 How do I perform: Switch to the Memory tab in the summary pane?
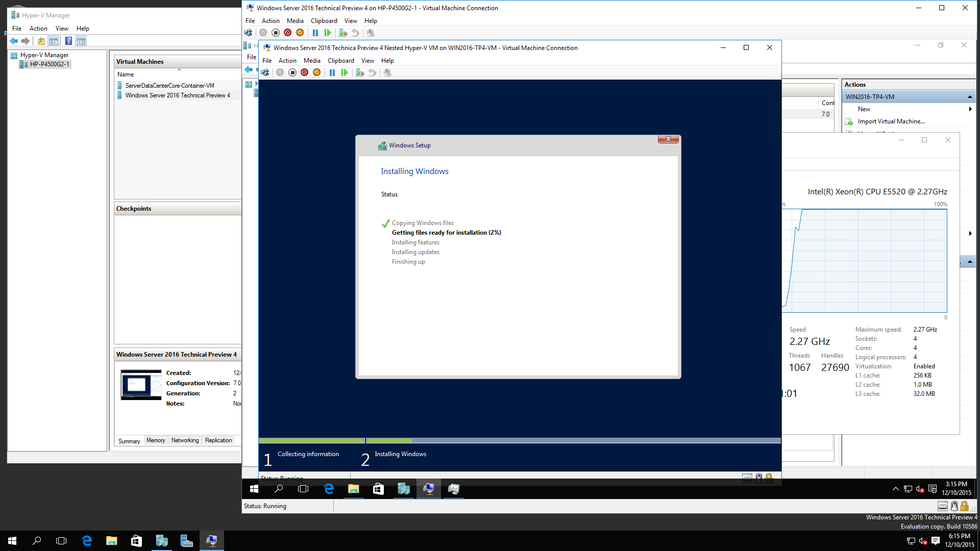click(x=156, y=440)
